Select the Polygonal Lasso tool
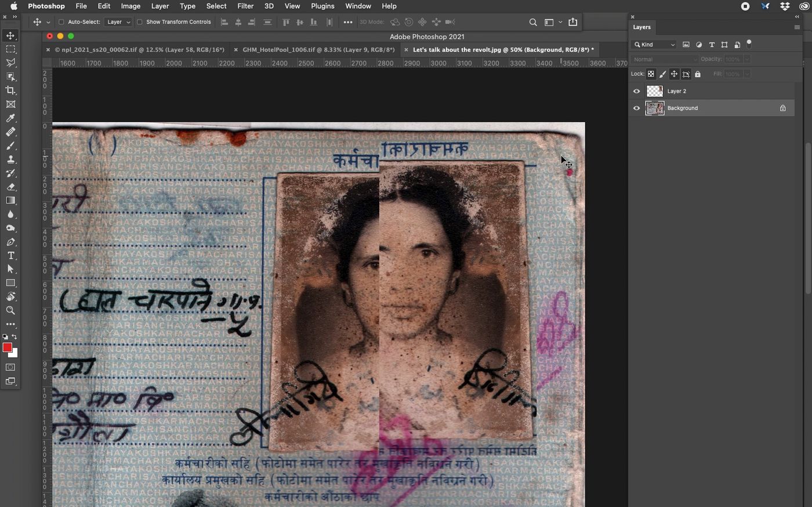This screenshot has height=507, width=812. point(10,63)
